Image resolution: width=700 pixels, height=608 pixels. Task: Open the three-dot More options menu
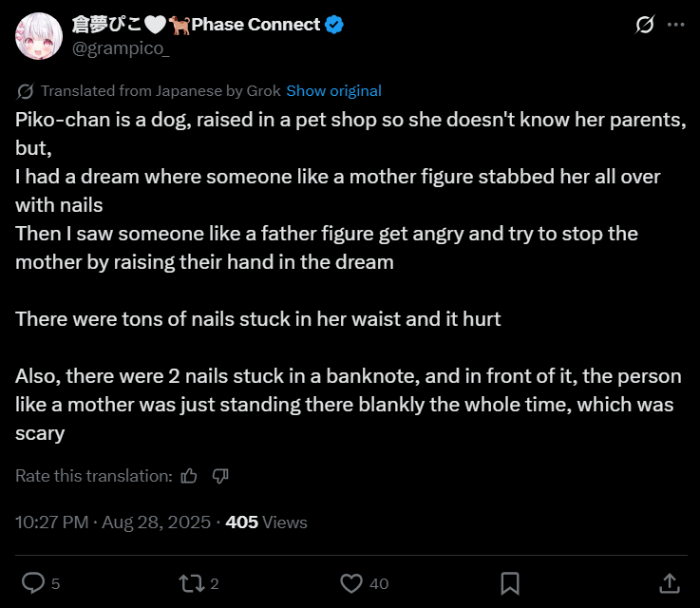tap(676, 26)
